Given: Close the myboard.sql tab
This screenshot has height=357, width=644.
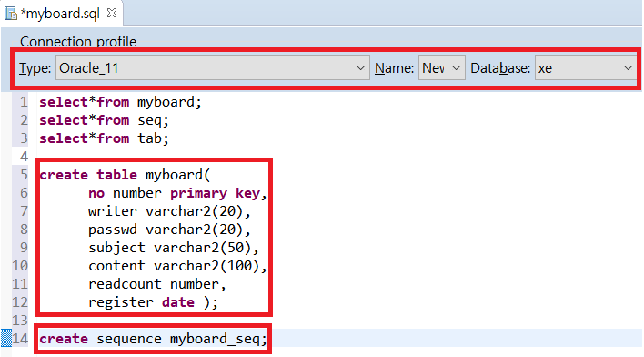Looking at the screenshot, I should pos(112,13).
